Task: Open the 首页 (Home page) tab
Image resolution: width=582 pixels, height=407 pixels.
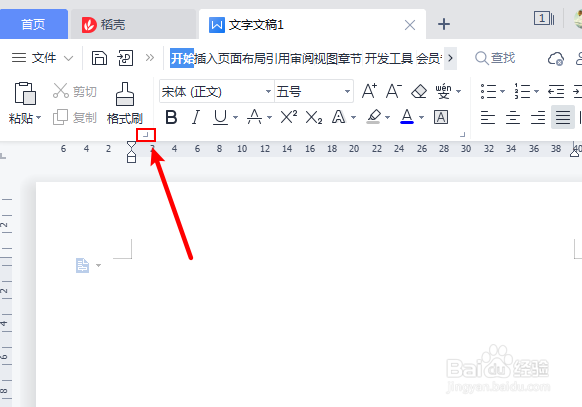Action: point(33,24)
